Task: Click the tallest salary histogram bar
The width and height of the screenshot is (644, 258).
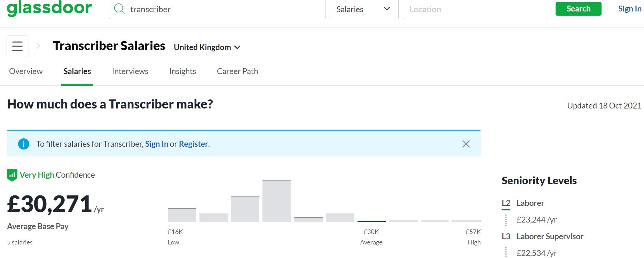Action: pyautogui.click(x=277, y=201)
